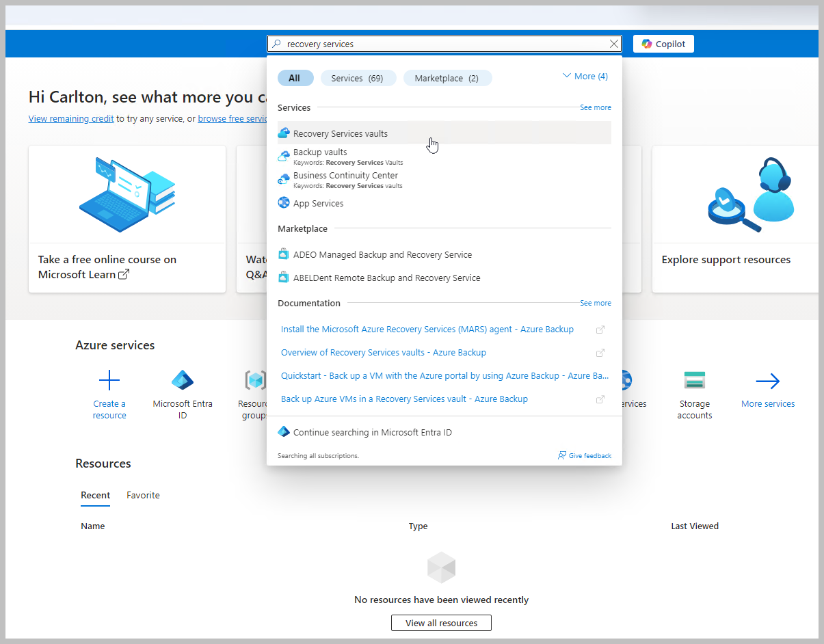824x644 pixels.
Task: Click the ADEO marketplace bag icon
Action: click(284, 254)
